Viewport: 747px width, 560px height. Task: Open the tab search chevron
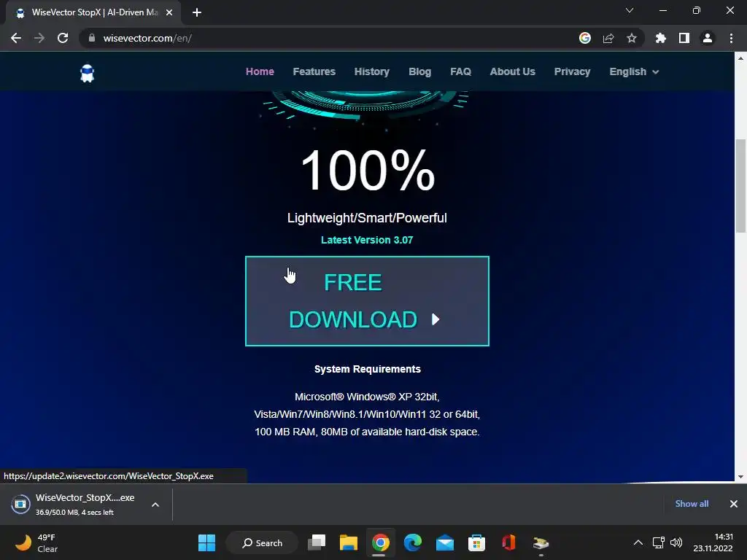coord(630,10)
